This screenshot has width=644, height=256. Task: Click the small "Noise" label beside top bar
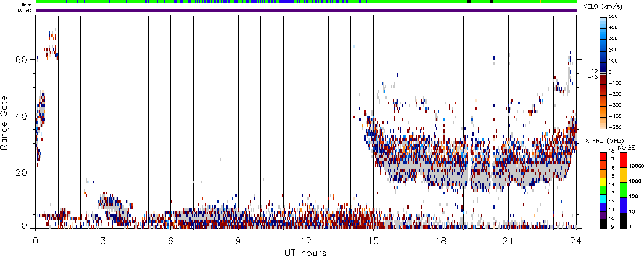click(27, 5)
